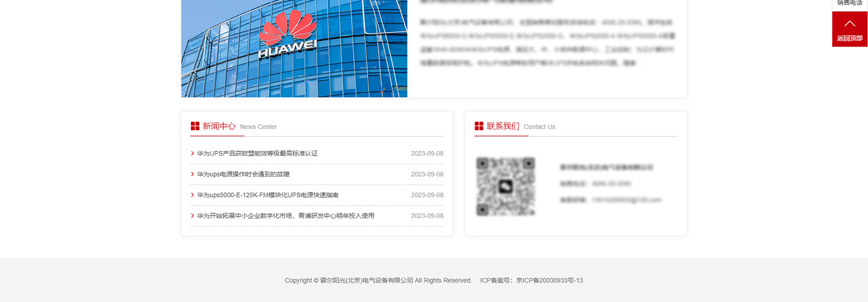Click the 2023-09-08 date of the 欧盟能效 news row
The height and width of the screenshot is (302, 868).
coord(427,153)
